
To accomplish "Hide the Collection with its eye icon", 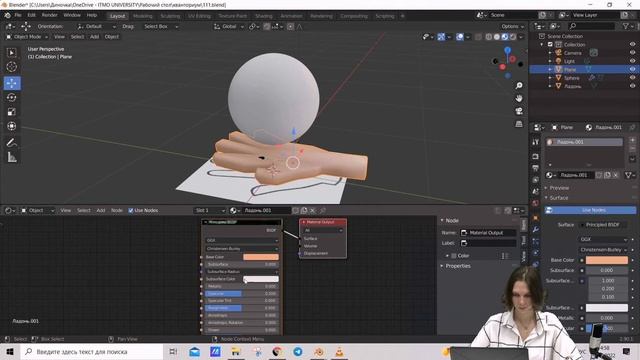I will click(x=632, y=44).
